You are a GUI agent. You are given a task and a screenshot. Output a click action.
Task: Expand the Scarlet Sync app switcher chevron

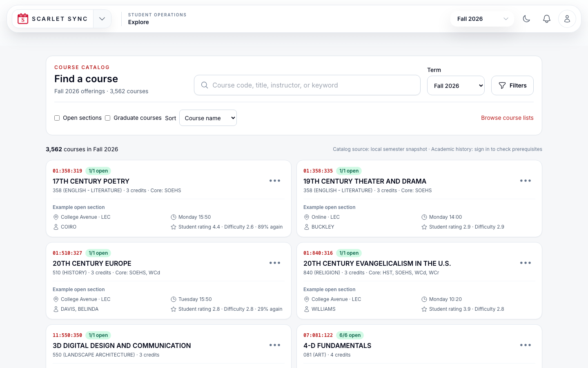click(x=102, y=19)
